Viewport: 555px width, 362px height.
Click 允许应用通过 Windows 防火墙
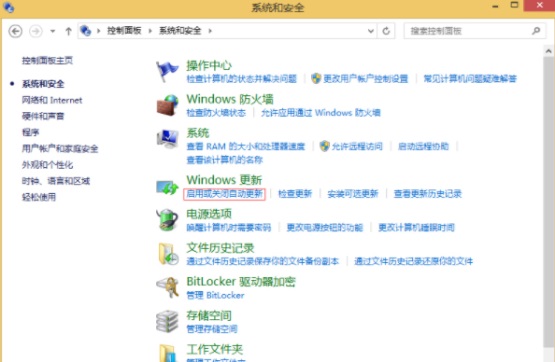tap(321, 113)
